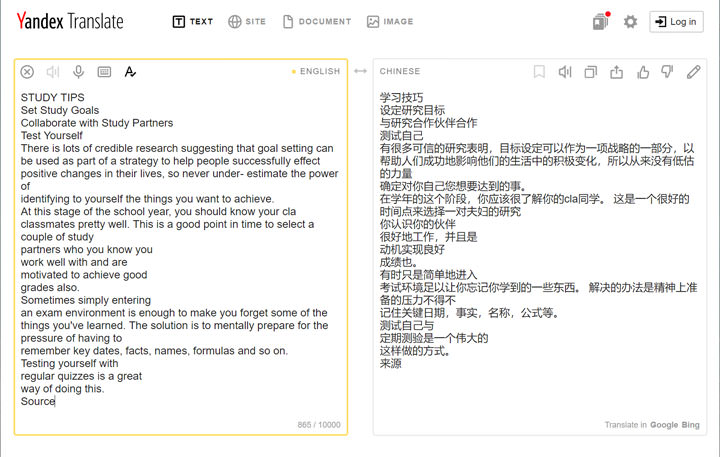Open the collections icon with red dot
Screen dimensions: 720x457
601,21
